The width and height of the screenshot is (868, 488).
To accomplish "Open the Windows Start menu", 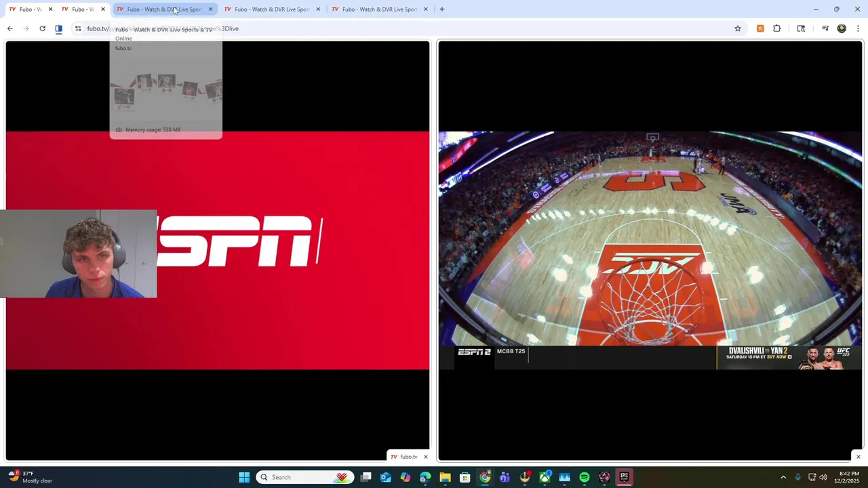I will (x=244, y=477).
